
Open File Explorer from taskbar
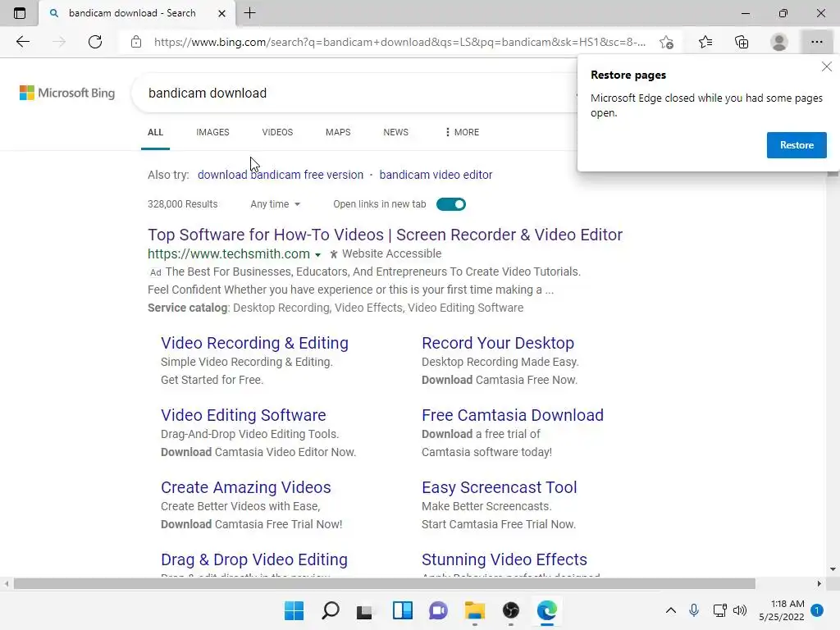[x=475, y=610]
